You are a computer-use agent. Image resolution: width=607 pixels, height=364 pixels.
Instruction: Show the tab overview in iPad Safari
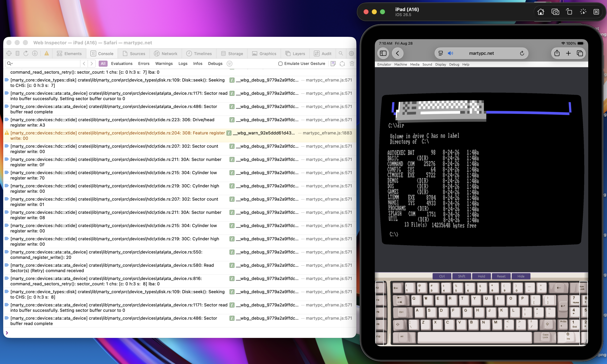pos(580,53)
